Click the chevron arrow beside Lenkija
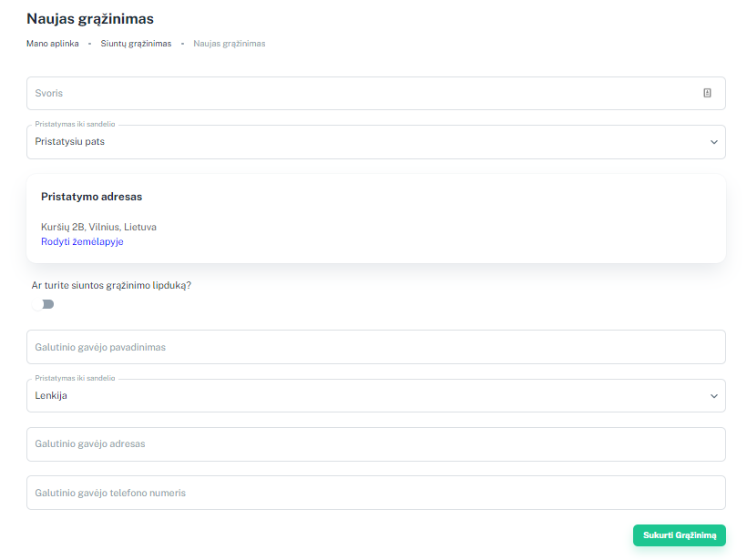Screen dimensions: 747x560 pyautogui.click(x=713, y=396)
